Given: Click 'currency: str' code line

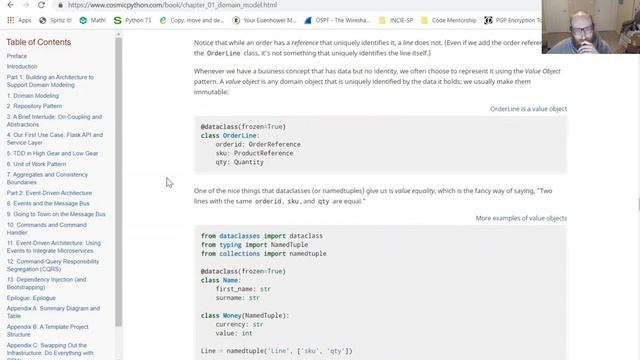Looking at the screenshot, I should click(240, 324).
